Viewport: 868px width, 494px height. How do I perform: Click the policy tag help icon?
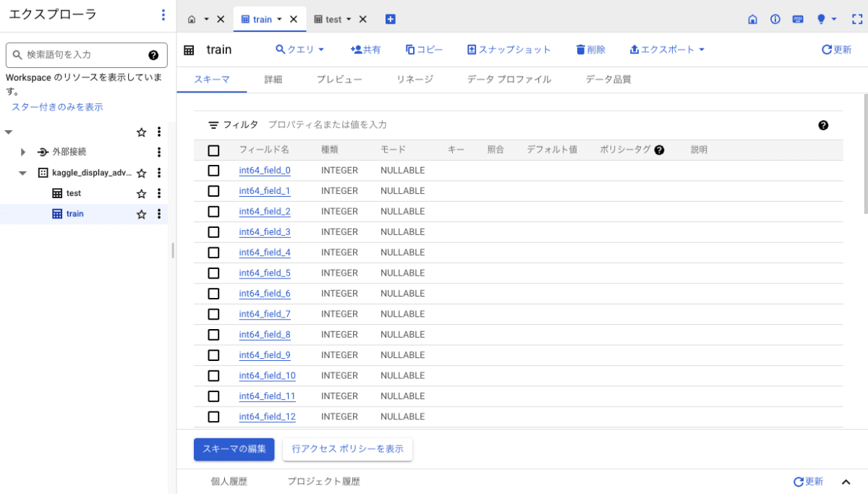pyautogui.click(x=659, y=150)
